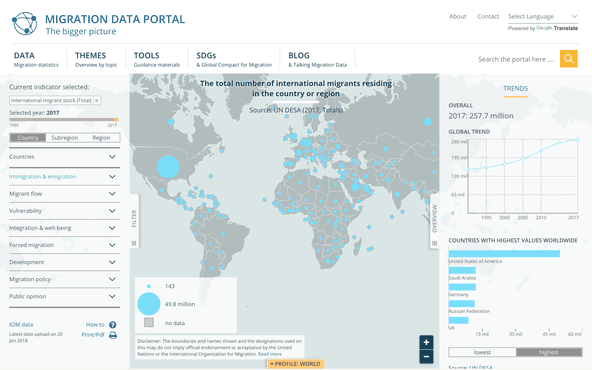Image resolution: width=592 pixels, height=370 pixels.
Task: Toggle chart to lowest values
Action: [x=482, y=352]
